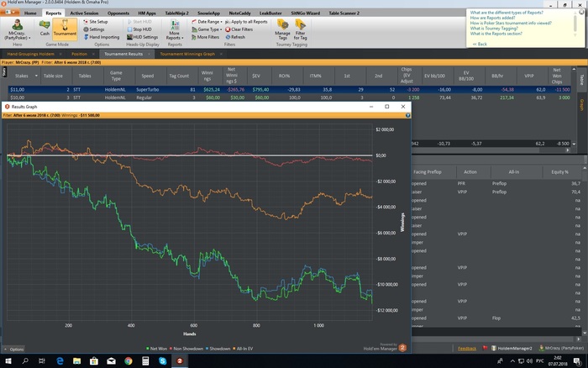Open the Active Session ribbon tab
The height and width of the screenshot is (368, 588).
coord(84,13)
